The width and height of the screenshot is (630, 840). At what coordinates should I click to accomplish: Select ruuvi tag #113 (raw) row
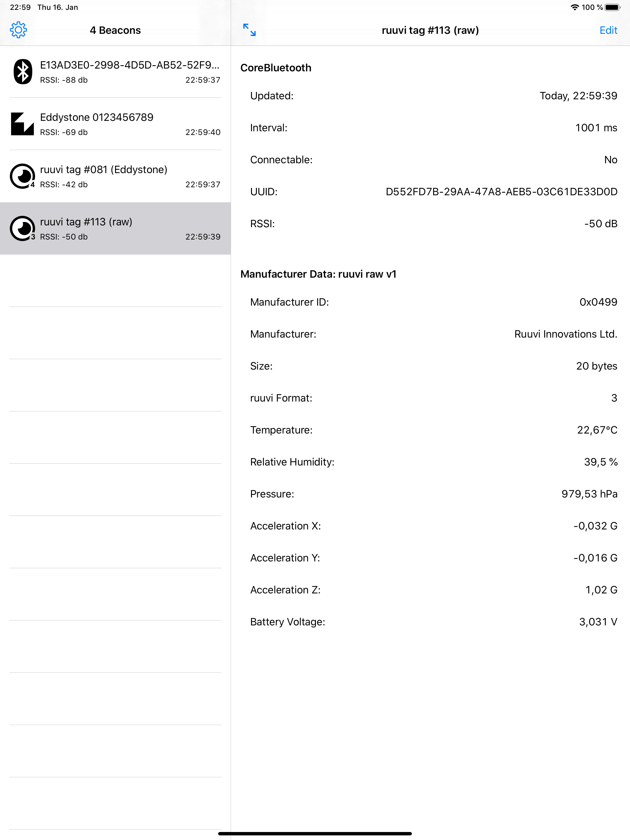coord(115,229)
